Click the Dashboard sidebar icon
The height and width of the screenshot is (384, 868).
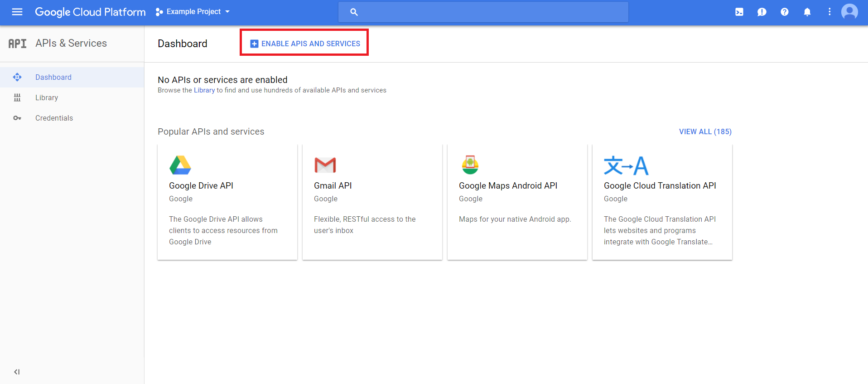pos(17,77)
